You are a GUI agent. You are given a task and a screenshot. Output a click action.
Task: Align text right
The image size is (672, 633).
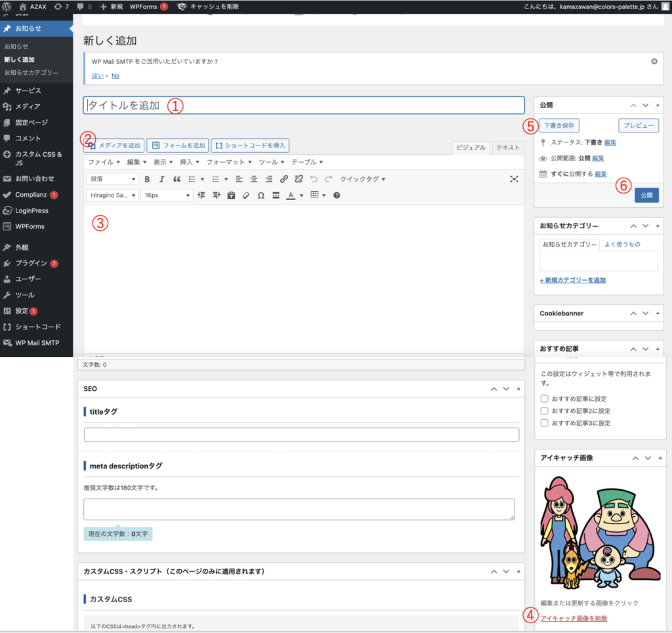click(x=268, y=179)
